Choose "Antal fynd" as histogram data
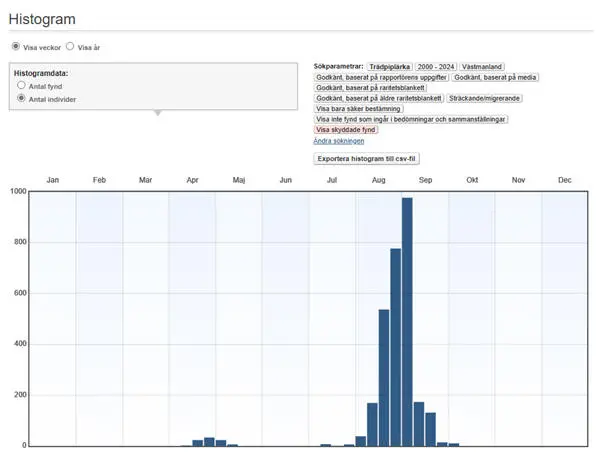Image resolution: width=603 pixels, height=454 pixels. tap(22, 87)
